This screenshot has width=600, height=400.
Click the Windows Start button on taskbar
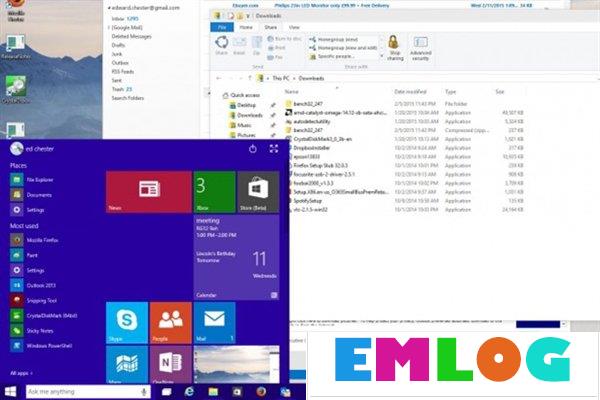[10, 392]
